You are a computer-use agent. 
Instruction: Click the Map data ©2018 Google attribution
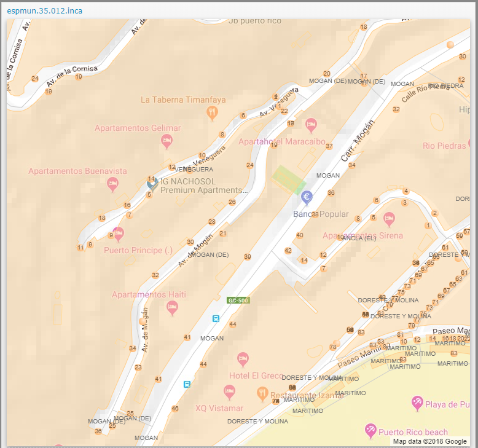pyautogui.click(x=430, y=441)
